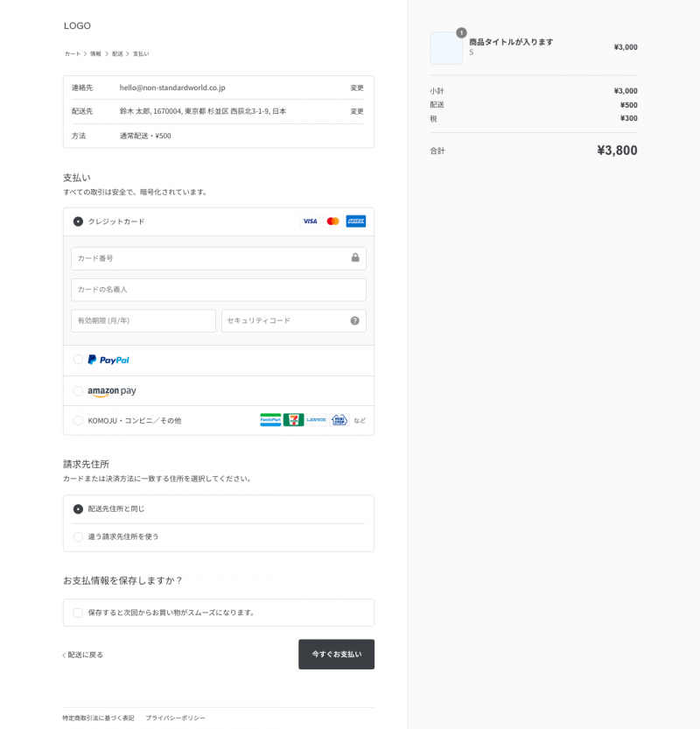The height and width of the screenshot is (729, 700).
Task: Go to カート breadcrumb step
Action: coord(73,54)
